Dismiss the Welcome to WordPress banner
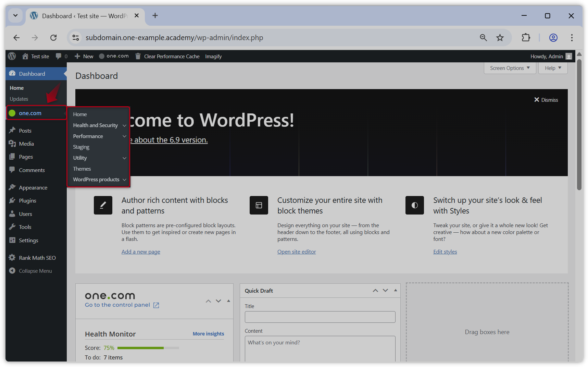This screenshot has width=588, height=367. 546,100
